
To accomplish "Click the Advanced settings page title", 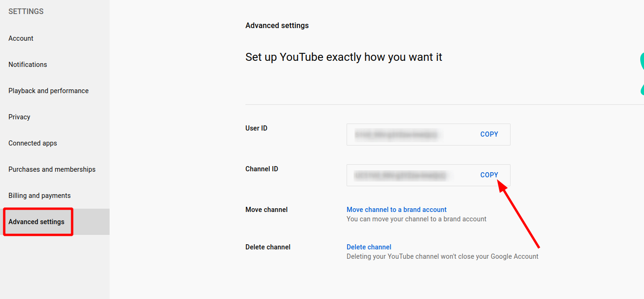I will [x=277, y=25].
